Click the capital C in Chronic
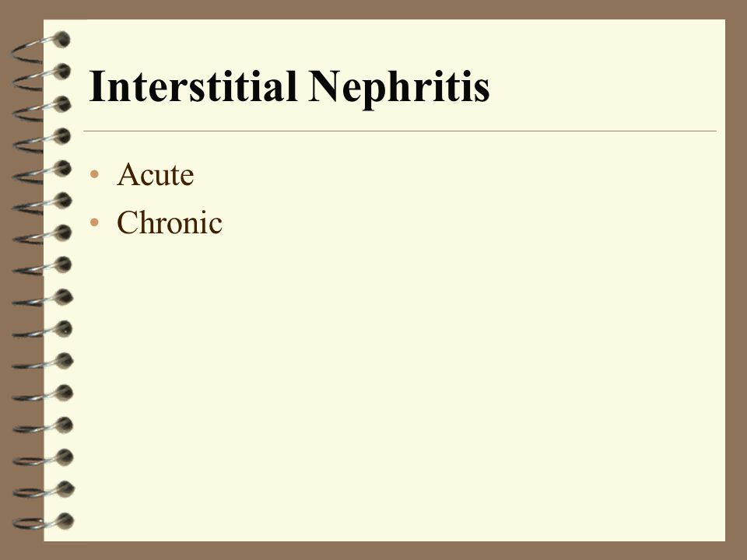This screenshot has height=560, width=747. 127,222
